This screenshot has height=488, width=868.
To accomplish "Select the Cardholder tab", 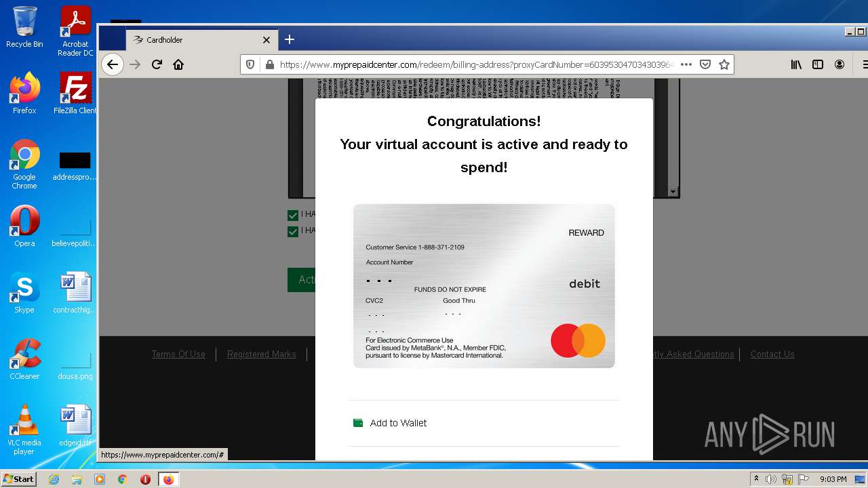I will pos(202,40).
